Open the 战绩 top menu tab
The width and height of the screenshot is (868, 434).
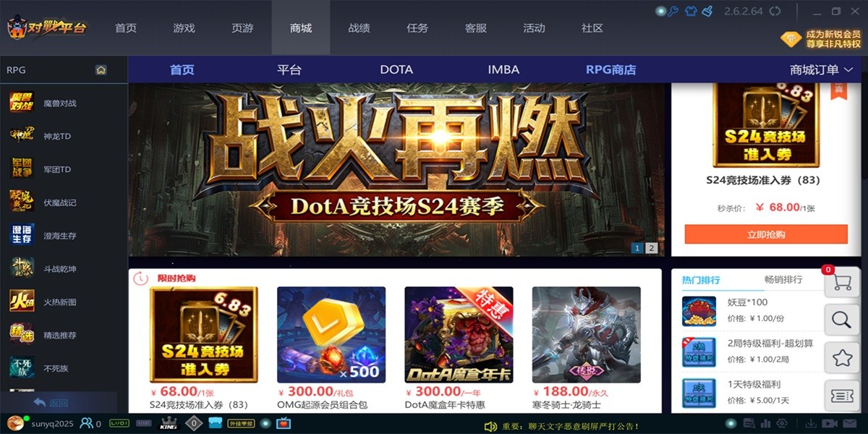[359, 28]
